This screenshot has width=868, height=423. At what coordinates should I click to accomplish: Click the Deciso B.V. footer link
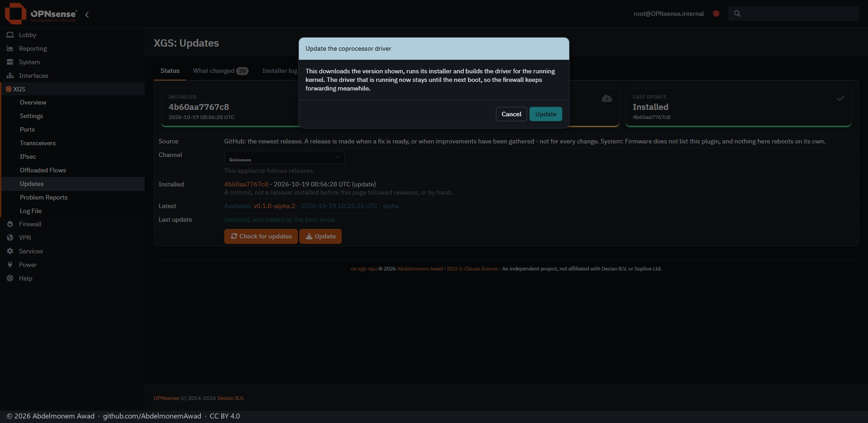(231, 398)
